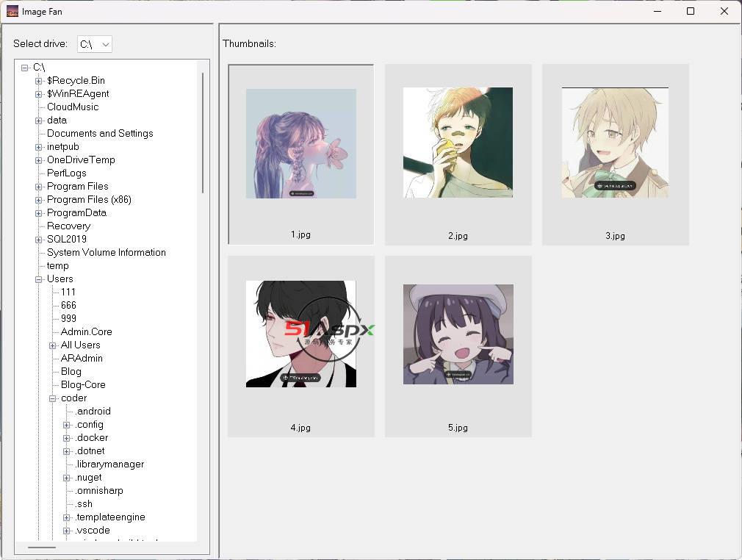Select the ARAdmin user folder
This screenshot has width=742, height=560.
(x=82, y=359)
